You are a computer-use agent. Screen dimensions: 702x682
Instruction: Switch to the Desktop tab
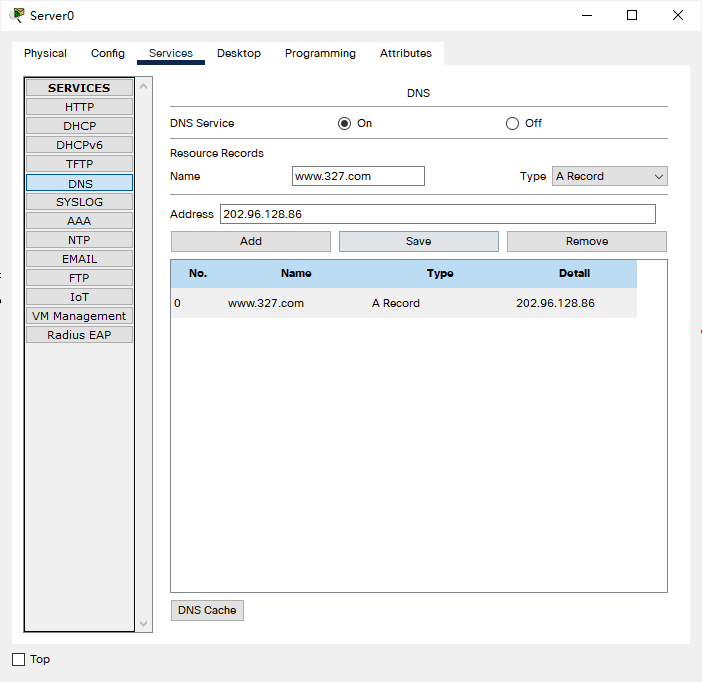coord(238,53)
